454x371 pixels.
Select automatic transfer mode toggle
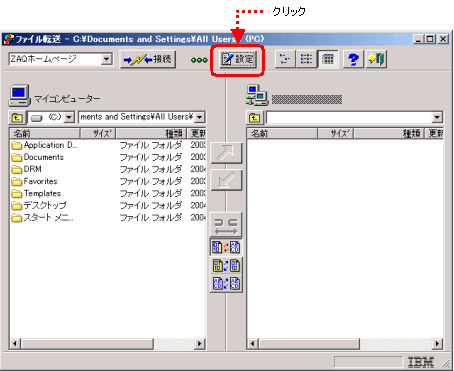226,247
